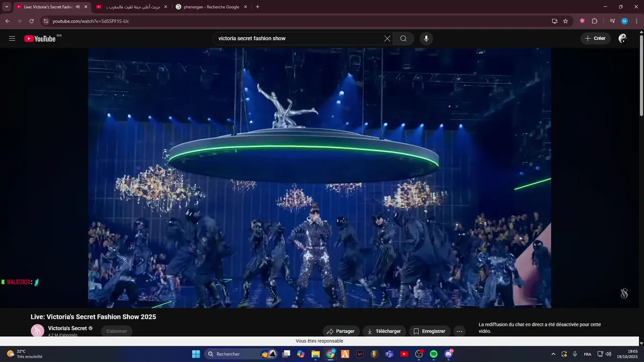Open the Victoria's Secret channel avatar
644x362 pixels.
click(38, 330)
